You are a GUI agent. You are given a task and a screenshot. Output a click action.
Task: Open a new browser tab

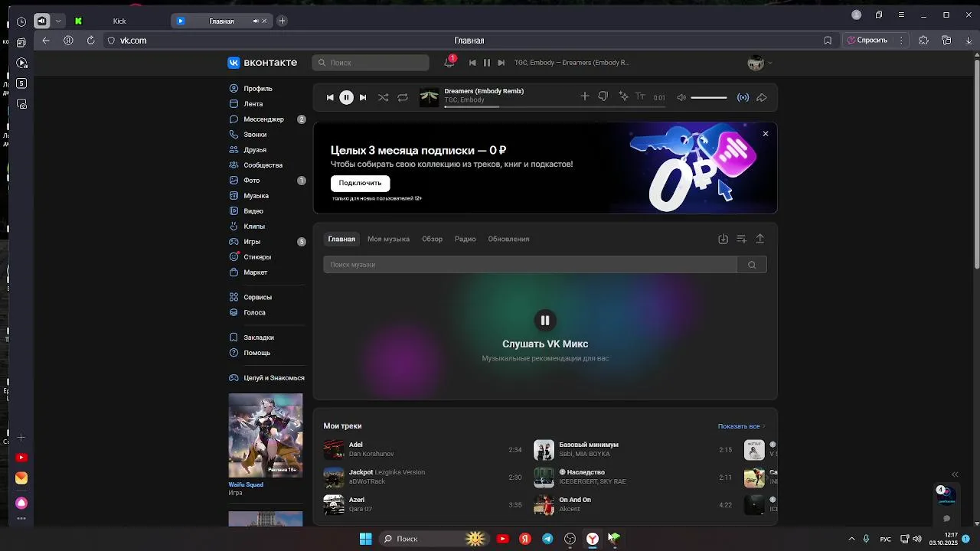point(282,21)
